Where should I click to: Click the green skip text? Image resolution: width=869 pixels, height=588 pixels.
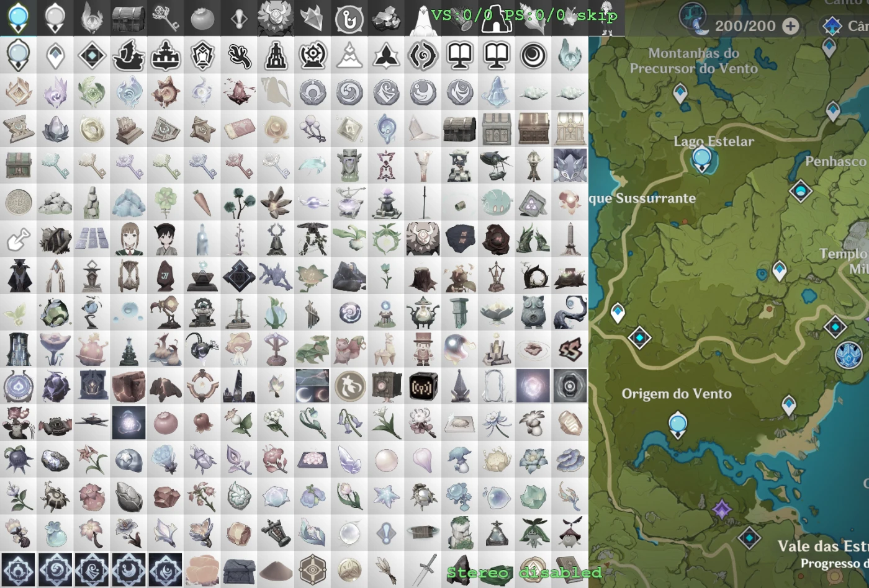(597, 15)
